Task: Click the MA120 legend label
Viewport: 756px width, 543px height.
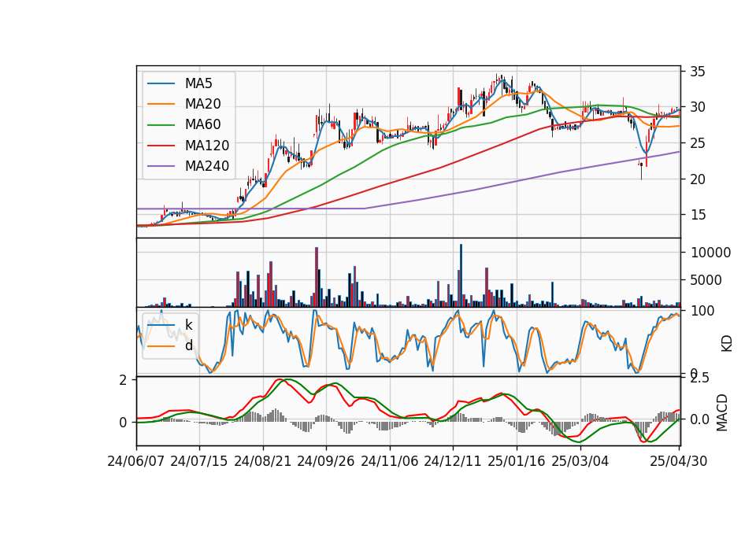Action: pos(207,145)
